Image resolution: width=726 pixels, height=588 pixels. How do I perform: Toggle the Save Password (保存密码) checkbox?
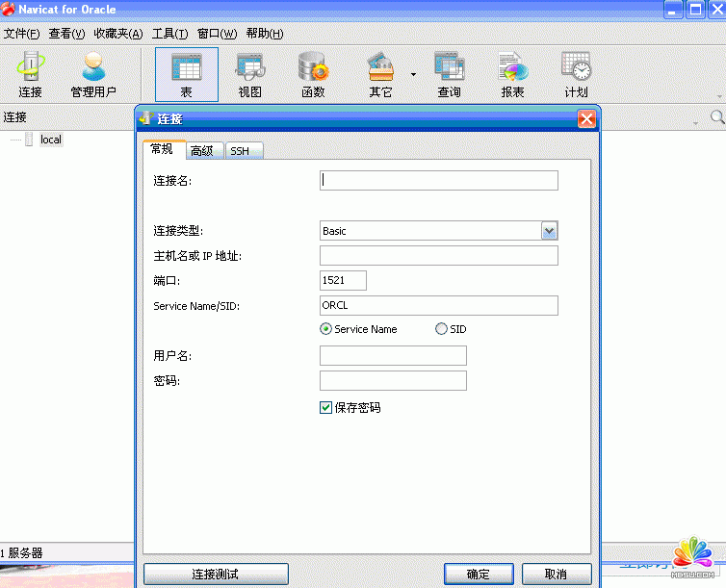[325, 408]
